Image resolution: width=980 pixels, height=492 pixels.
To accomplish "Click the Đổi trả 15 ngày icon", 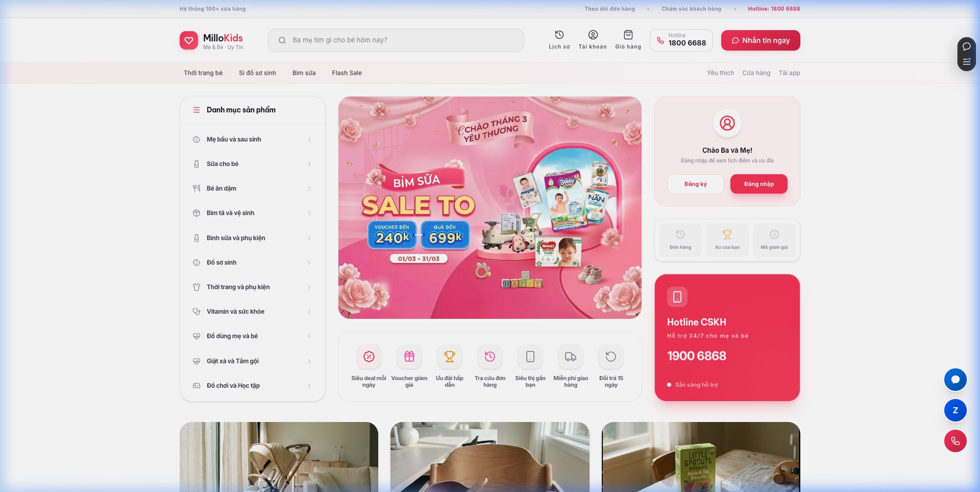I will click(610, 357).
